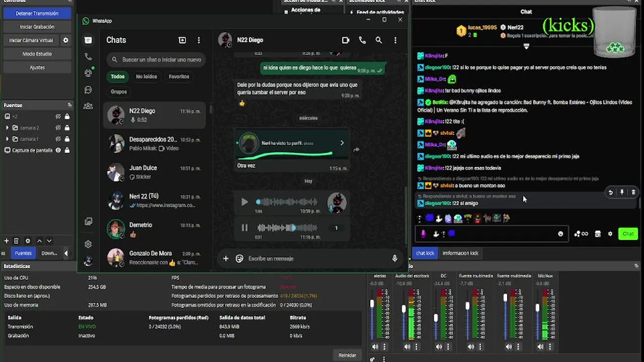
Task: Forward the shared status image
Action: [x=356, y=150]
